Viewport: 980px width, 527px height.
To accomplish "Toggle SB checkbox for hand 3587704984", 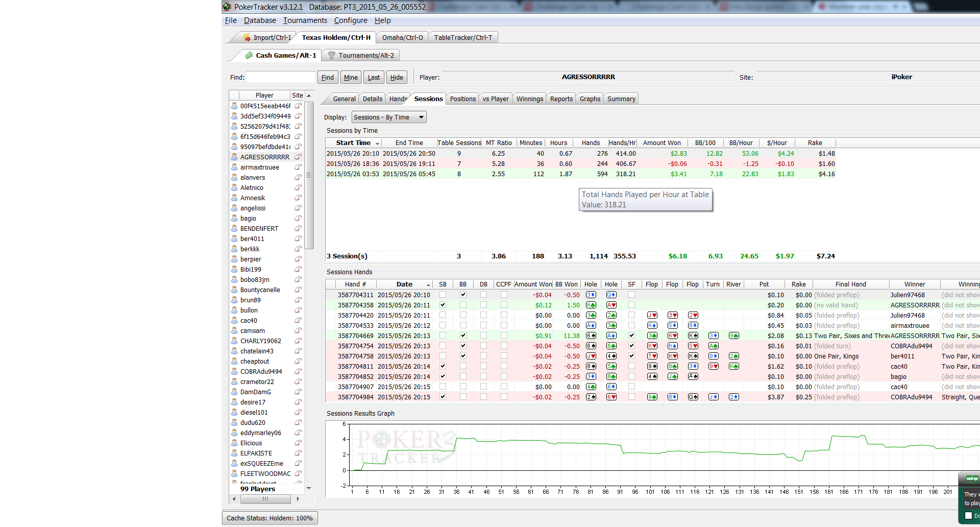I will point(443,397).
